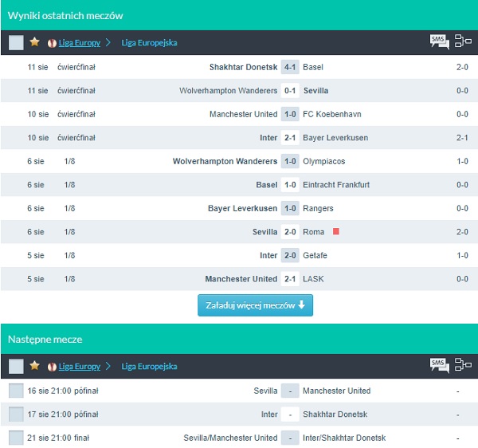Open the 1-0 score of Wolverhampton vs Olympiacos
The width and height of the screenshot is (478, 448).
[290, 161]
